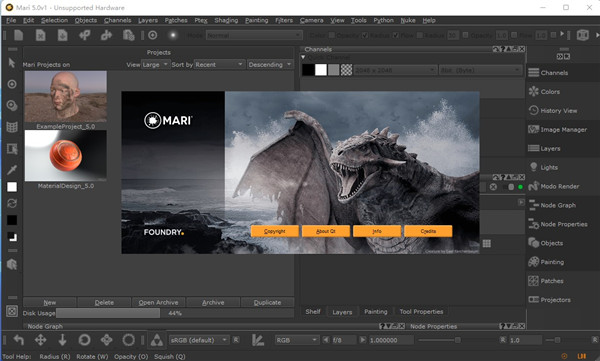This screenshot has width=600, height=361.
Task: Expand the View size Large dropdown
Action: [155, 65]
